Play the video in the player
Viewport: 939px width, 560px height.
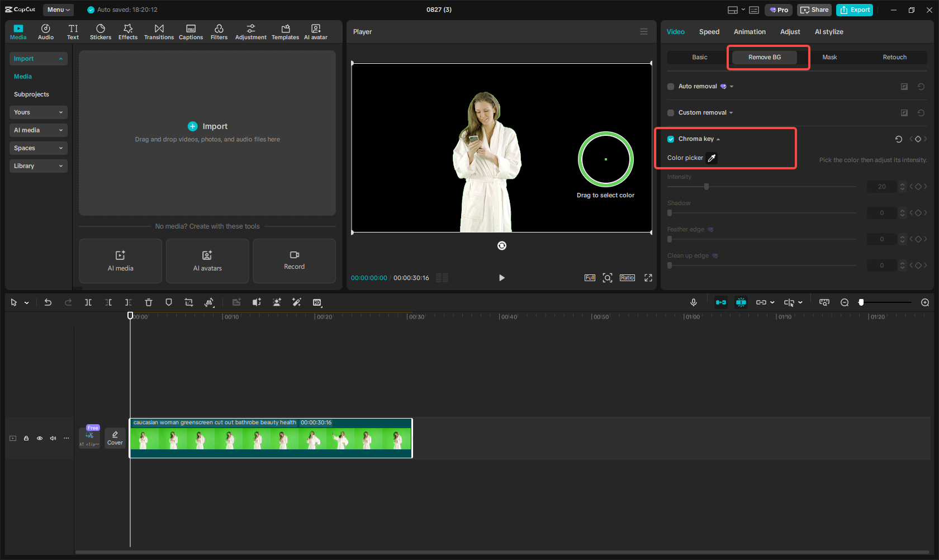pyautogui.click(x=501, y=278)
